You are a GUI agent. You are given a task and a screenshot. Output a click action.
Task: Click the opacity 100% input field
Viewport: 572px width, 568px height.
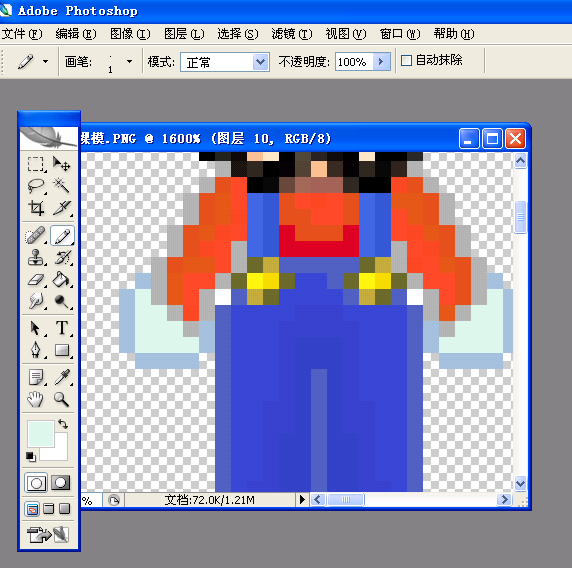tap(354, 62)
